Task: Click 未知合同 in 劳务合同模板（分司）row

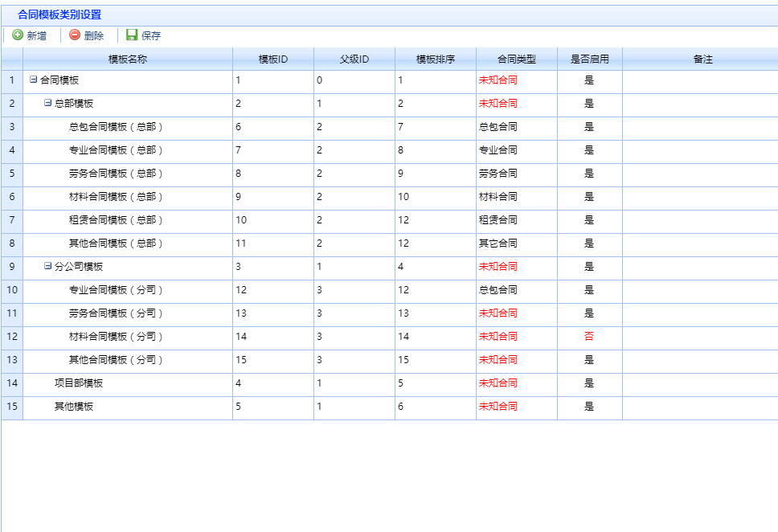Action: [498, 313]
